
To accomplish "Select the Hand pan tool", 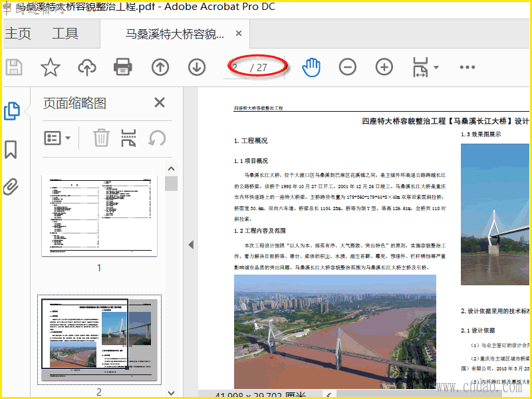I will tap(311, 67).
